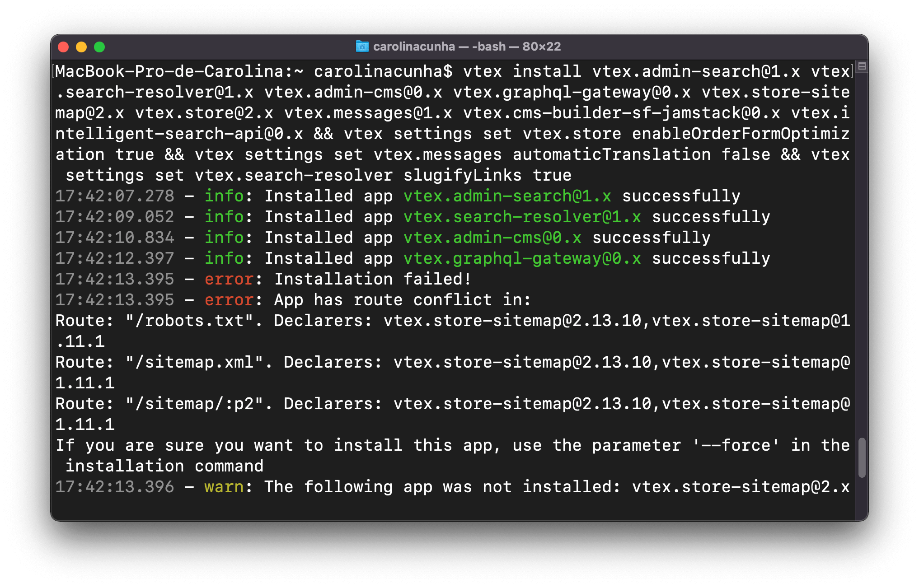
Task: Click the green 'vtex.graphql-gateway@0.x' text
Action: point(522,259)
